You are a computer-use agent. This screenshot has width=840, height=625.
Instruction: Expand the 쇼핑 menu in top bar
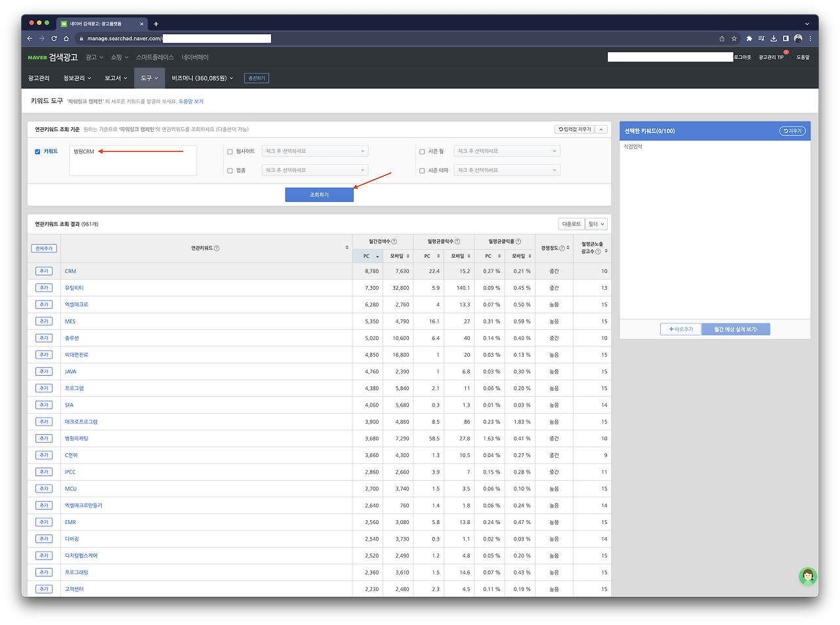point(119,58)
